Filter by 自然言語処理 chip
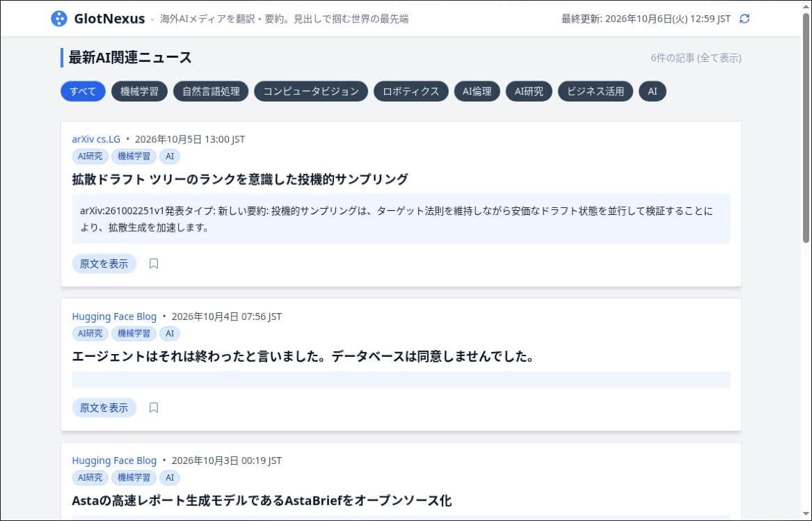812x521 pixels. [x=211, y=91]
